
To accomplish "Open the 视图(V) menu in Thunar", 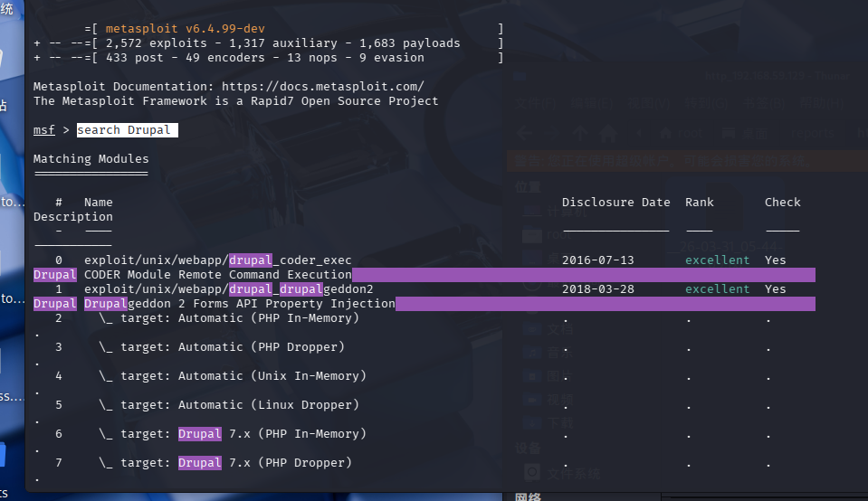I will pos(648,103).
